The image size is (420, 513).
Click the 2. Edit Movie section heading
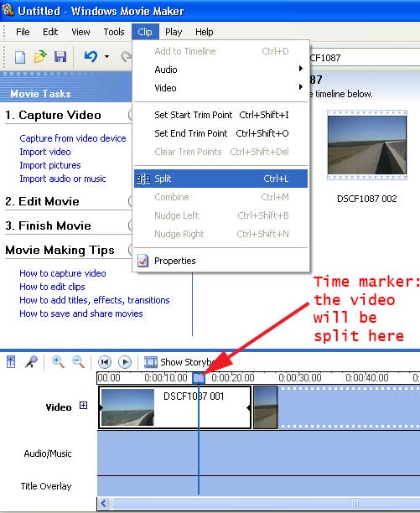click(42, 201)
